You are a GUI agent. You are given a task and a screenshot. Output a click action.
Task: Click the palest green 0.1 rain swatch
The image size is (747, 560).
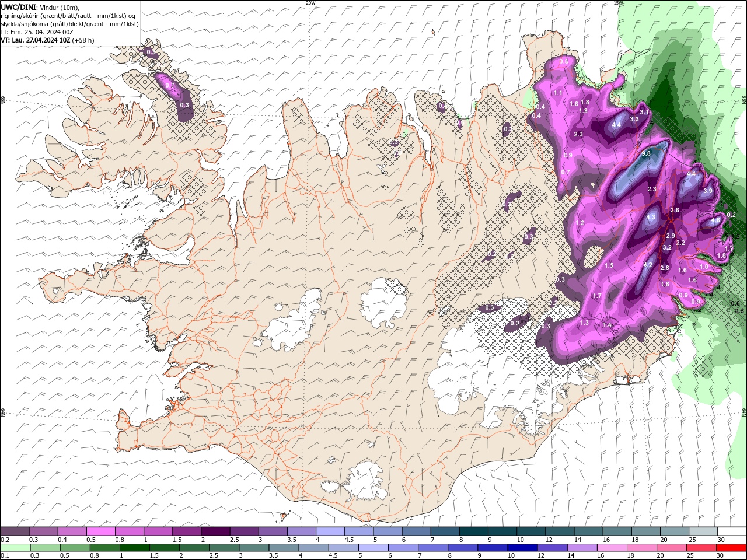point(15,548)
